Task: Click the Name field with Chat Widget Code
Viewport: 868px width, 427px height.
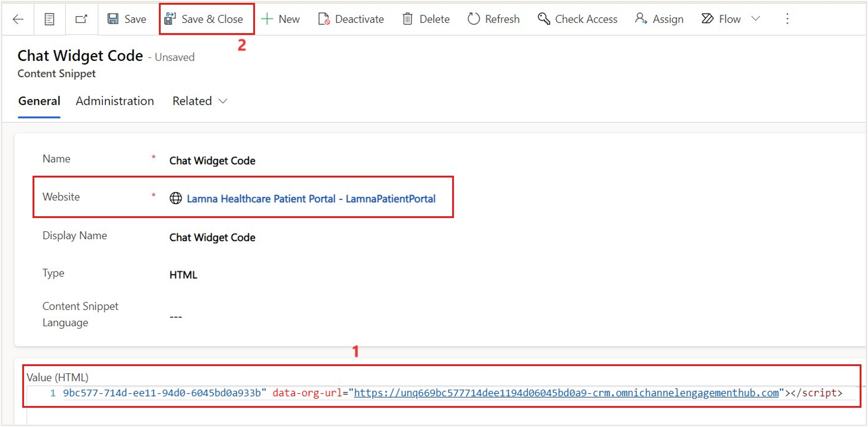Action: pyautogui.click(x=212, y=161)
